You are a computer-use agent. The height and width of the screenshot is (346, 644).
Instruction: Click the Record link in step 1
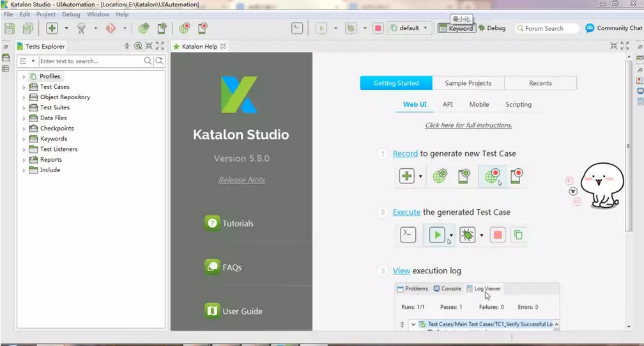click(405, 153)
